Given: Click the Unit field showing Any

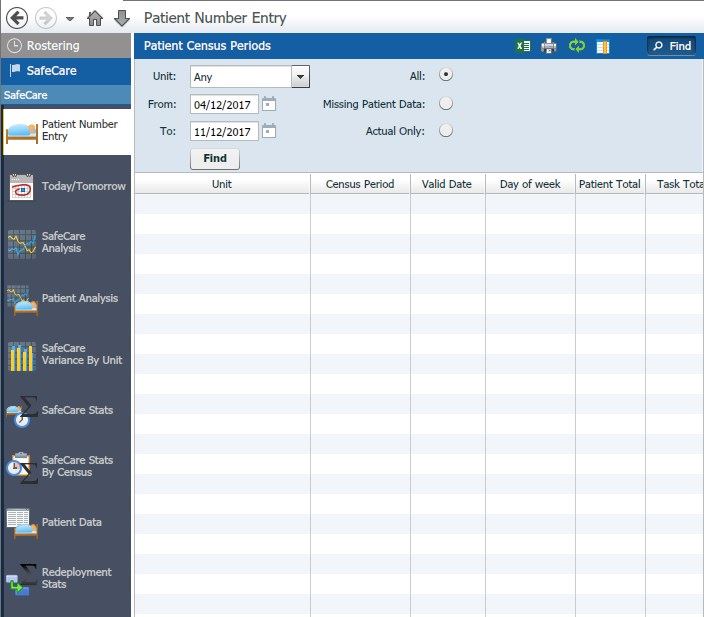Looking at the screenshot, I should tap(241, 77).
